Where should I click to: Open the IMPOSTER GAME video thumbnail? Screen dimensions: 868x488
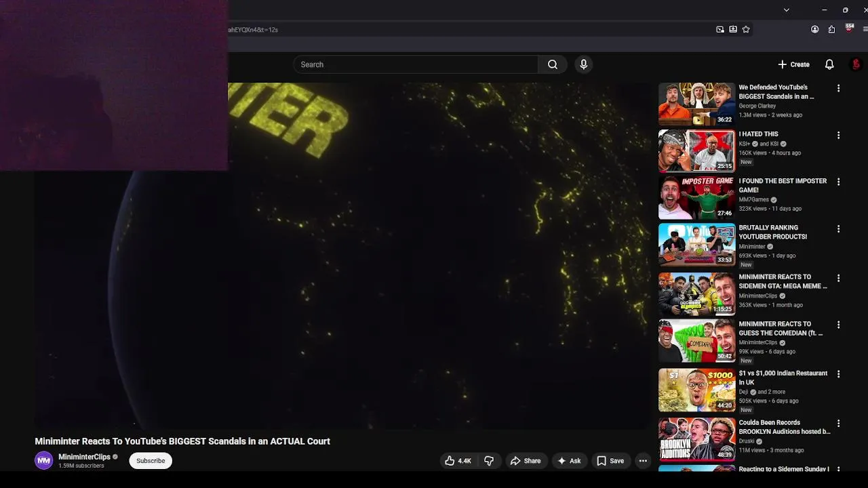696,198
